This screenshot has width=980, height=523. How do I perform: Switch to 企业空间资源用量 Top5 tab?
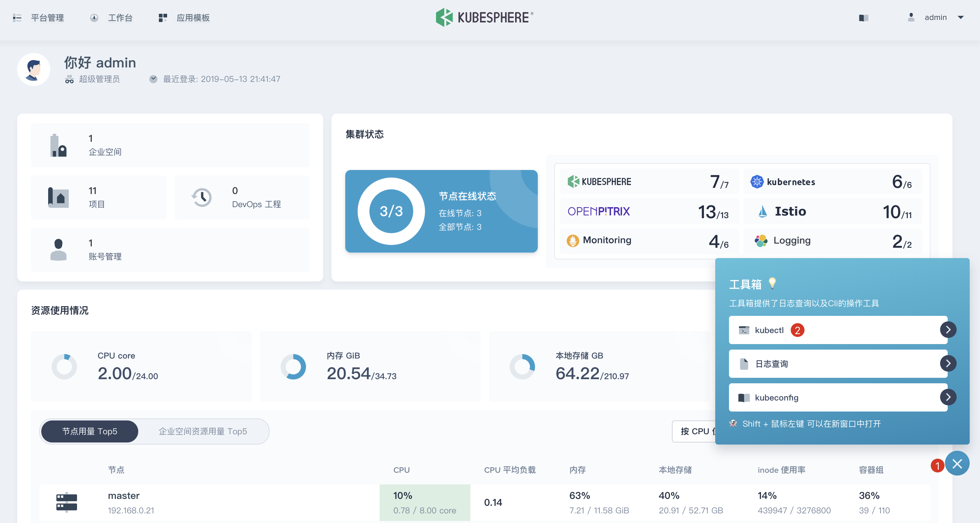click(203, 431)
